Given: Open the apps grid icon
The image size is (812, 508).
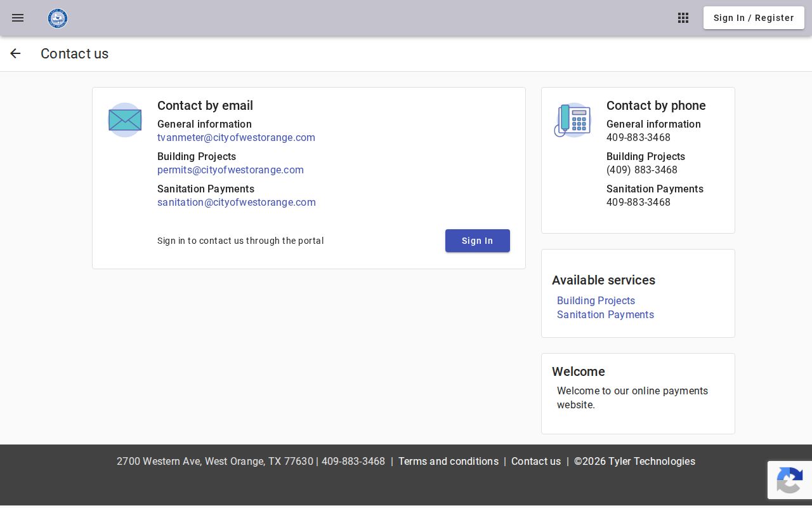Looking at the screenshot, I should tap(683, 18).
